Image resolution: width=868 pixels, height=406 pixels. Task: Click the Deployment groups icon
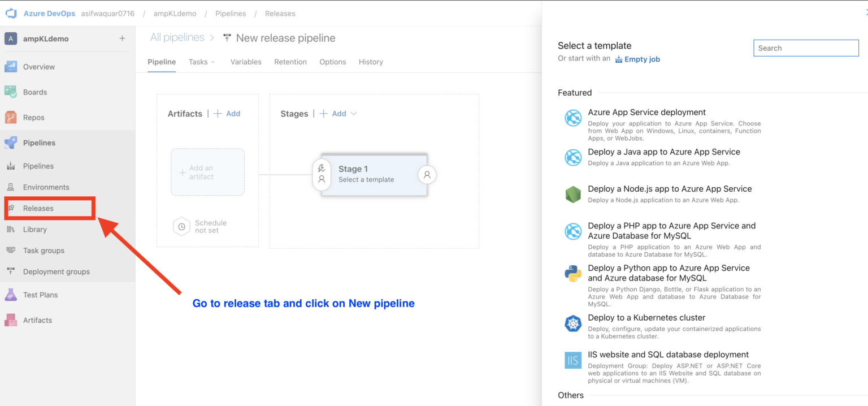coord(11,271)
